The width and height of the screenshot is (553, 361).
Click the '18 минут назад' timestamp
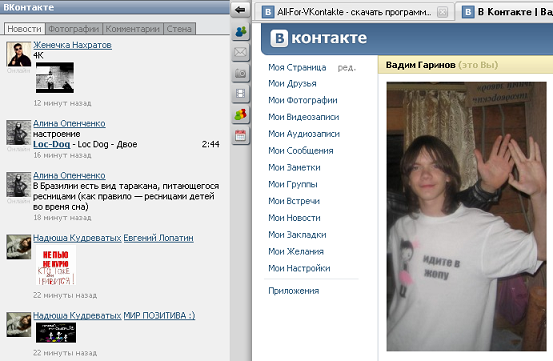click(x=62, y=218)
